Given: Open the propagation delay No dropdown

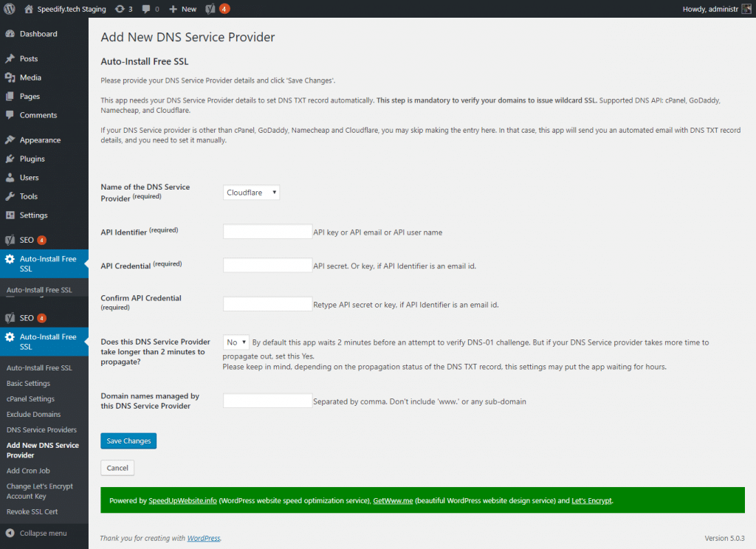Looking at the screenshot, I should [236, 342].
